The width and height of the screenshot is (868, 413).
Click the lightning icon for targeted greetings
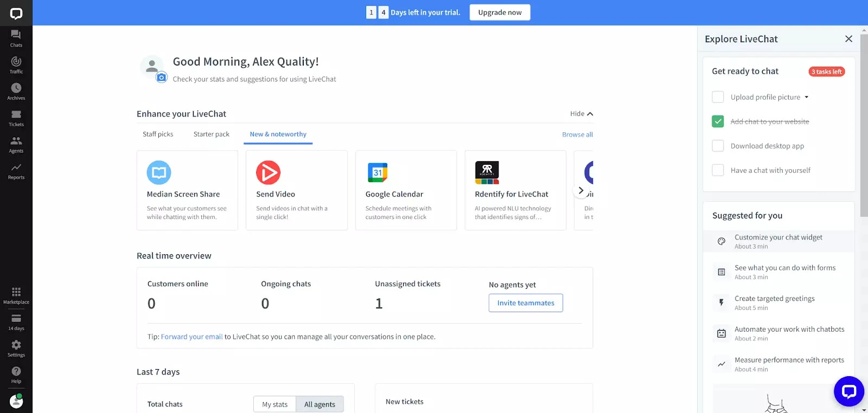click(x=722, y=302)
